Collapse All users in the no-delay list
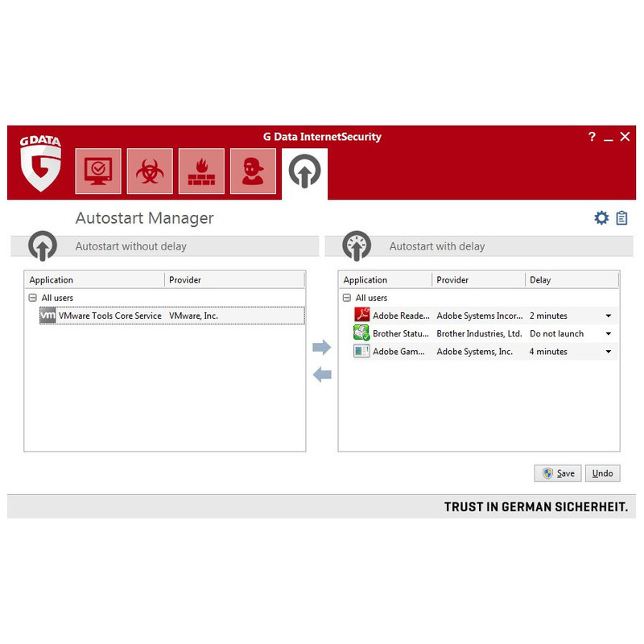Viewport: 644px width, 644px height. [x=33, y=298]
